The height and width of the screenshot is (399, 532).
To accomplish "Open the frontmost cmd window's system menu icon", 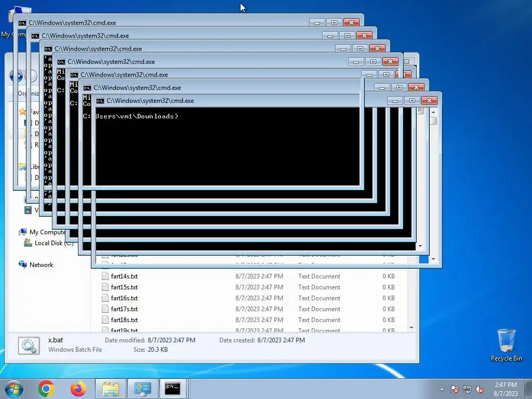I will click(100, 101).
